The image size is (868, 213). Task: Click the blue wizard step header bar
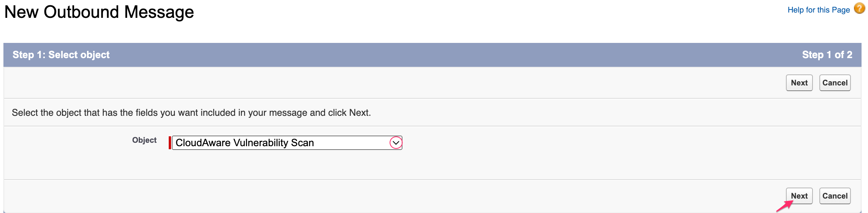[432, 55]
